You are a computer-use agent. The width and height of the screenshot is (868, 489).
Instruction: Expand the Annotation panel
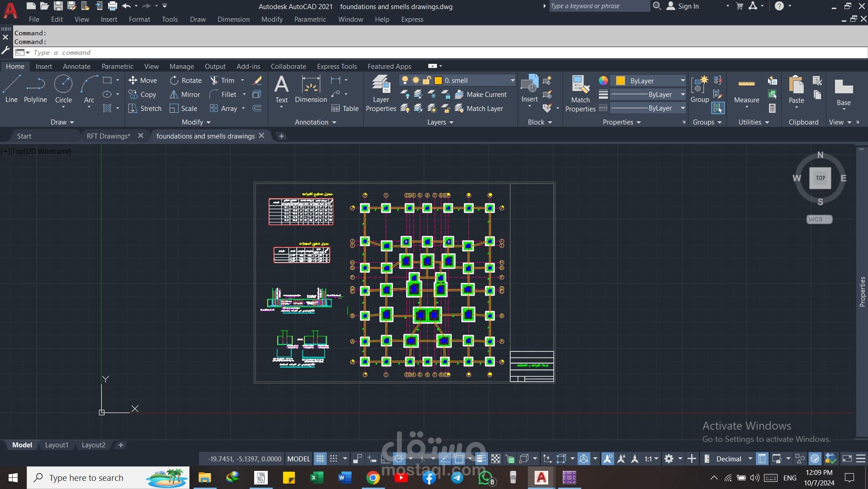(315, 122)
